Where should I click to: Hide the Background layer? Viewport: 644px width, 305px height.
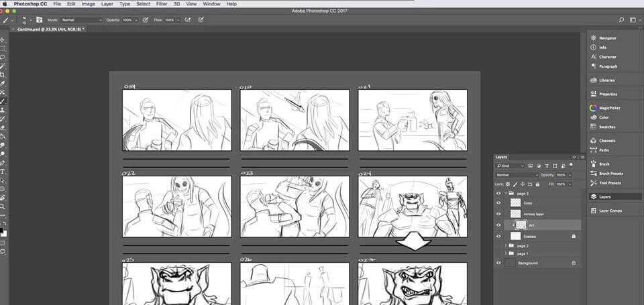click(498, 263)
